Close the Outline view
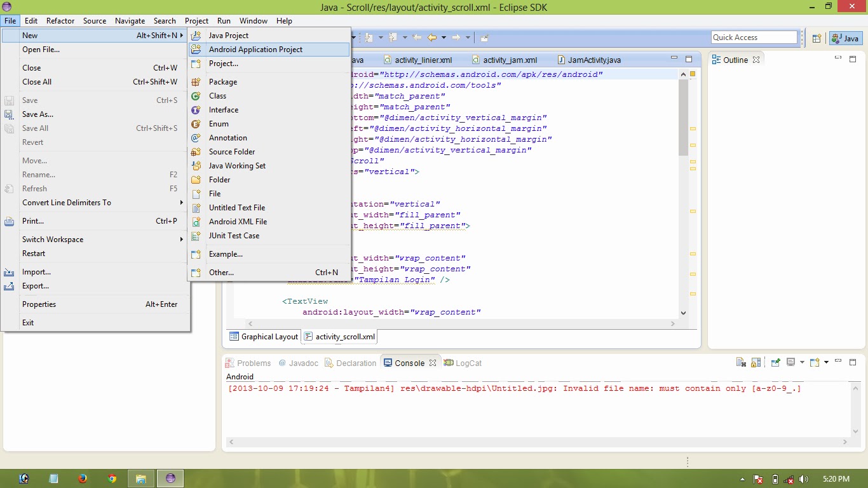 (756, 60)
